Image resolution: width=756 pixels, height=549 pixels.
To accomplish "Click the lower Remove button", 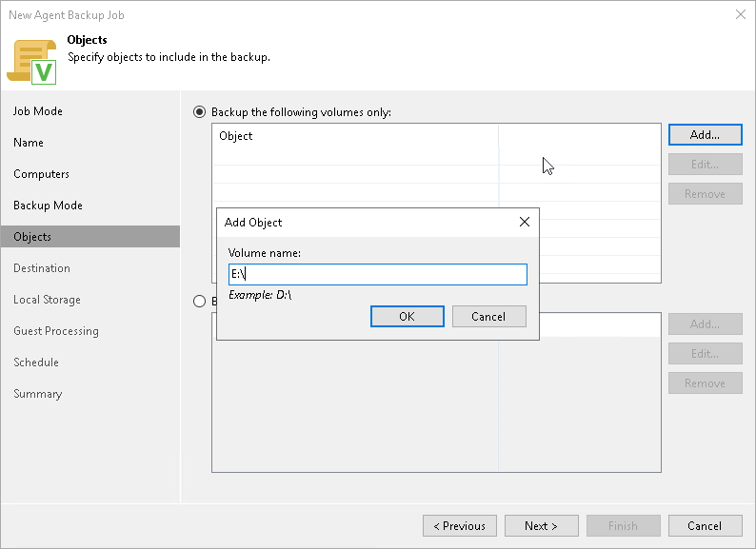I will click(x=705, y=383).
